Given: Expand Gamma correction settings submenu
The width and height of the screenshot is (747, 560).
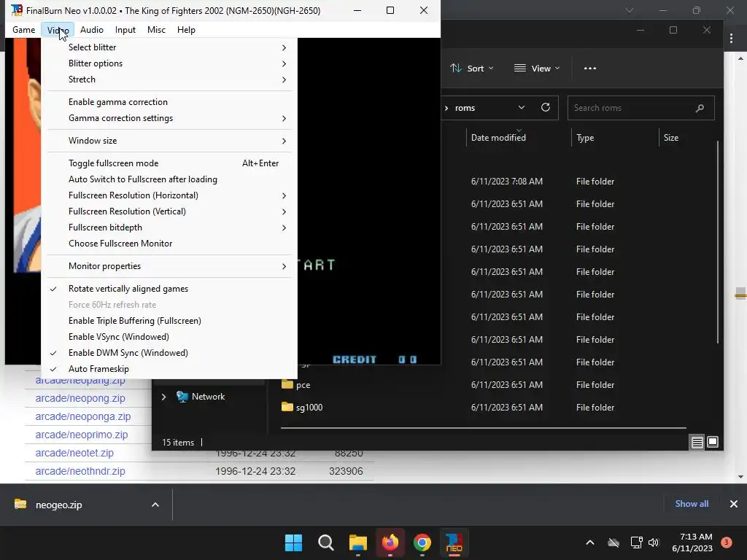Looking at the screenshot, I should tap(169, 118).
